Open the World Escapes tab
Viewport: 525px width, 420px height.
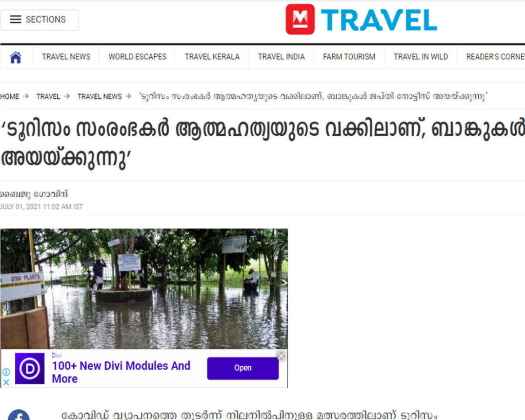click(137, 57)
